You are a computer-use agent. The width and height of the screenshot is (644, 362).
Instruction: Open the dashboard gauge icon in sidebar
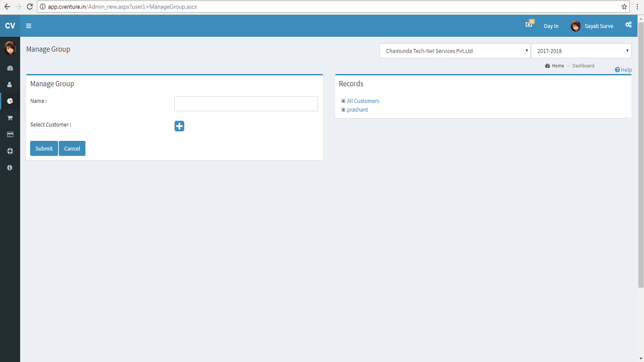(x=9, y=68)
